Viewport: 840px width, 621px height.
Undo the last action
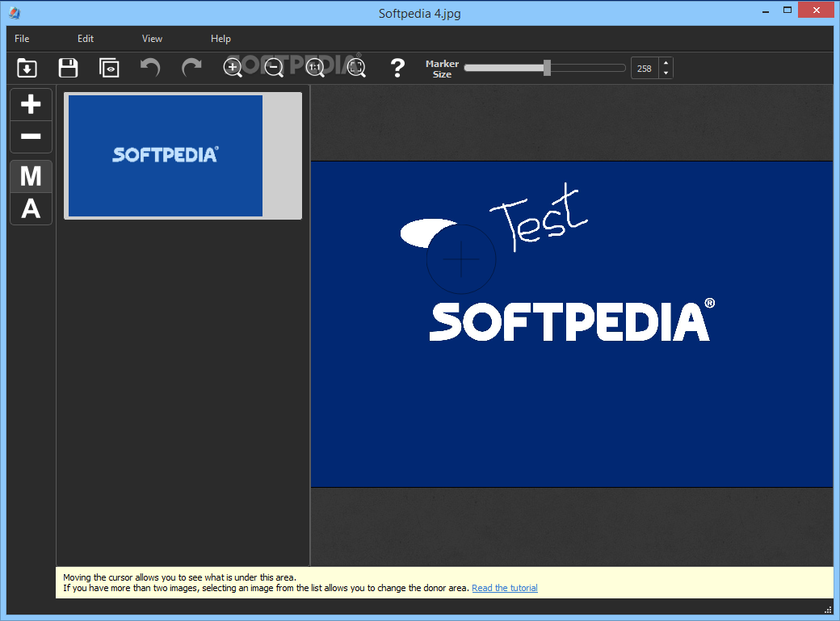click(150, 68)
